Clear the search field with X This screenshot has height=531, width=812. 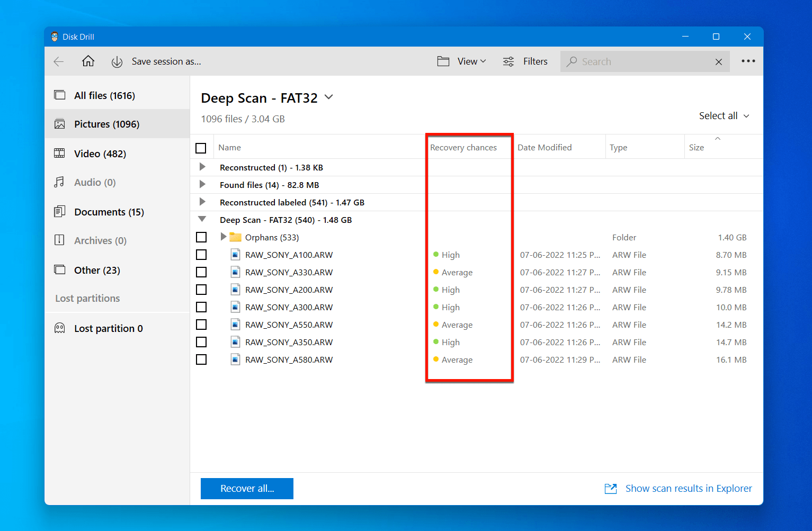coord(719,62)
